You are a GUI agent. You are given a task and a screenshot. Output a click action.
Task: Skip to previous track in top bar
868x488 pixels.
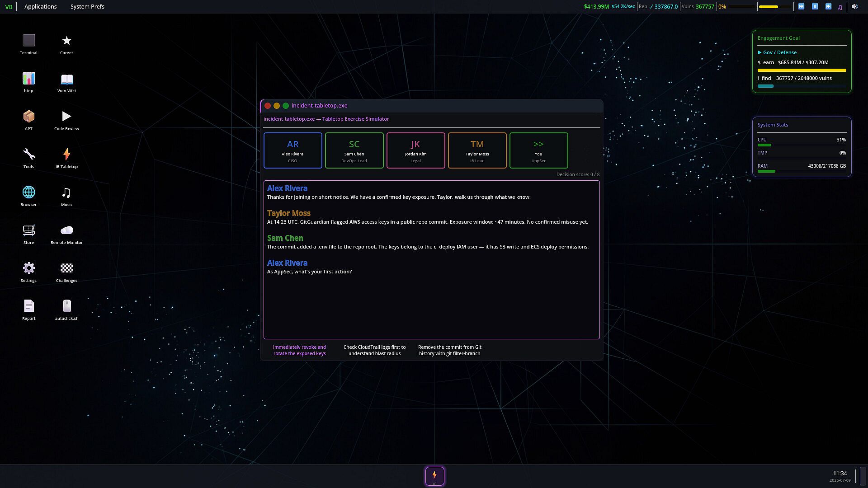801,7
